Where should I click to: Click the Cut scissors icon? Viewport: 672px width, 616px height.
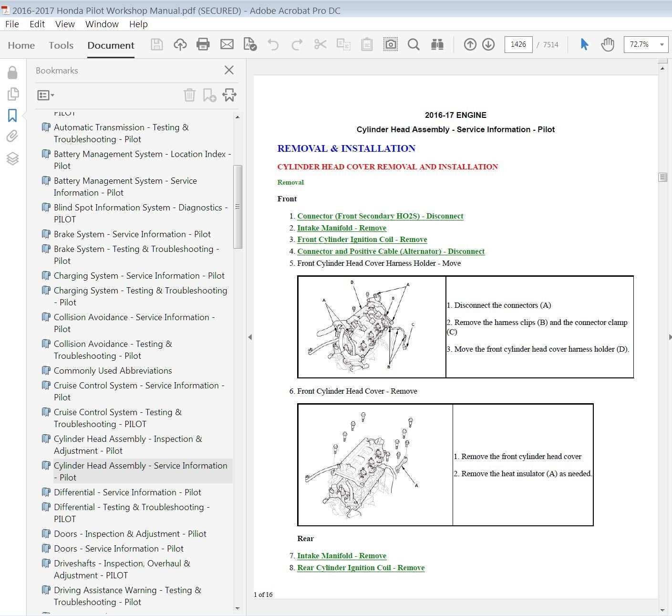[x=320, y=44]
